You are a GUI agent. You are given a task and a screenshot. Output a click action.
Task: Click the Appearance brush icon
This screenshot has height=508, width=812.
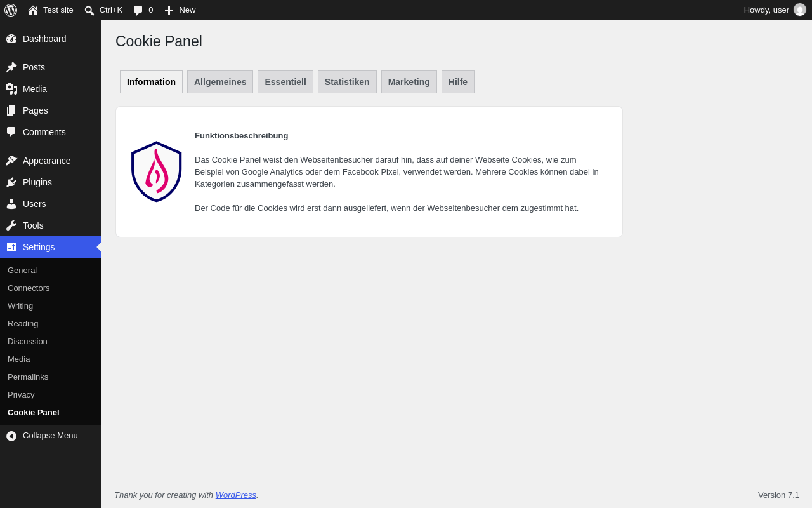[11, 161]
